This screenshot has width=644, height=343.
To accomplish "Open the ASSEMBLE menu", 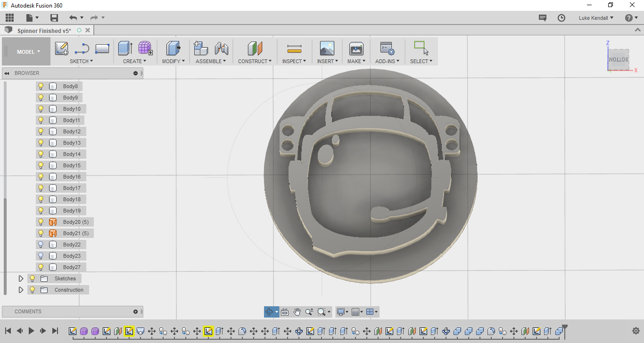I will pyautogui.click(x=211, y=61).
